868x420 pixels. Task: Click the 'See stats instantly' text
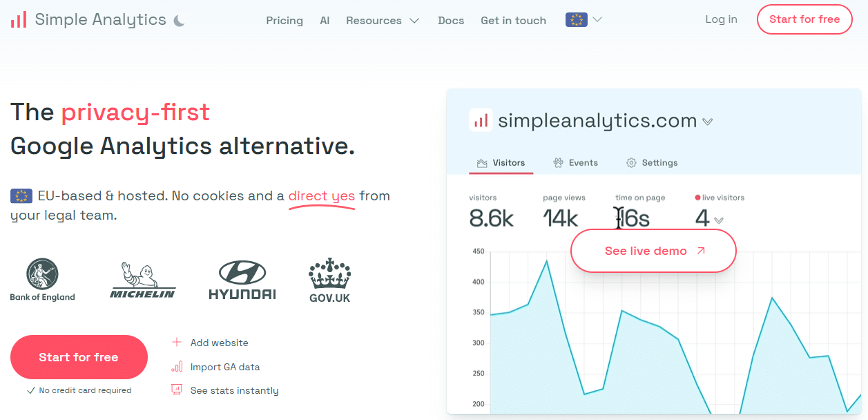click(235, 390)
